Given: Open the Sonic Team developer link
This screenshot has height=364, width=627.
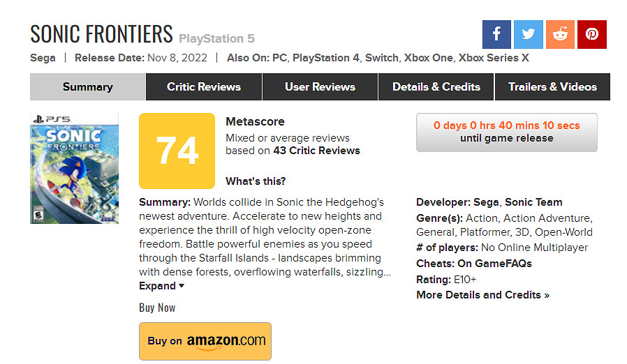Looking at the screenshot, I should 533,202.
